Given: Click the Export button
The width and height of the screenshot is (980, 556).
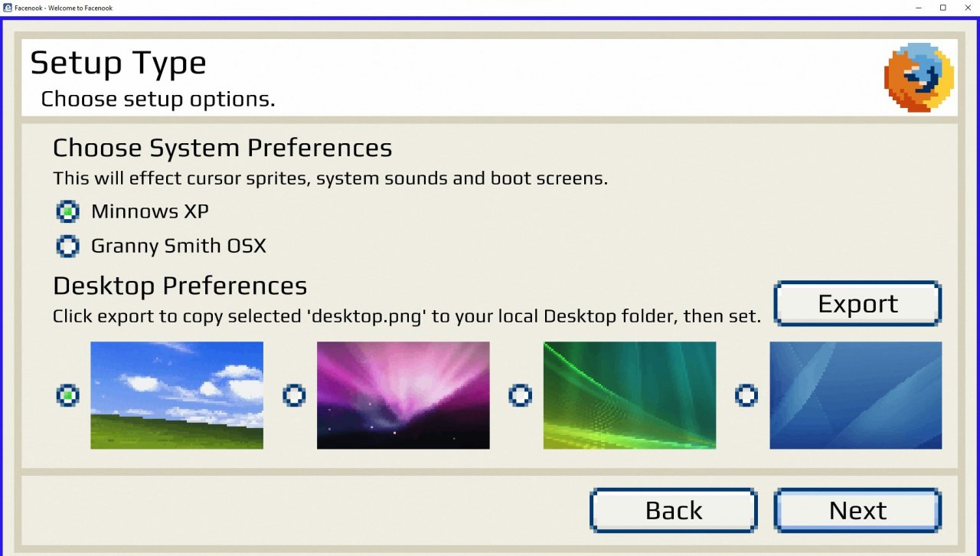Looking at the screenshot, I should pyautogui.click(x=857, y=303).
